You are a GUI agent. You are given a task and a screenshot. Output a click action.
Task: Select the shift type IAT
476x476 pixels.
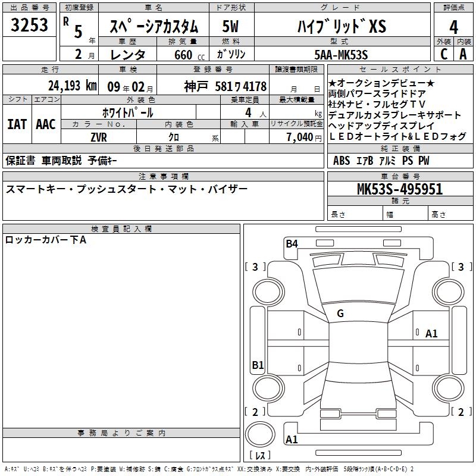[17, 124]
